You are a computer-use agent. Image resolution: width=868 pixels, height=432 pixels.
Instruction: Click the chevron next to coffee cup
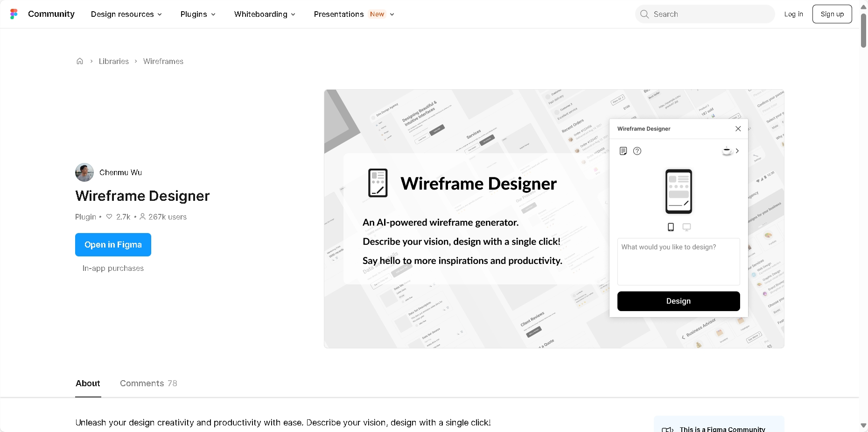pos(737,151)
